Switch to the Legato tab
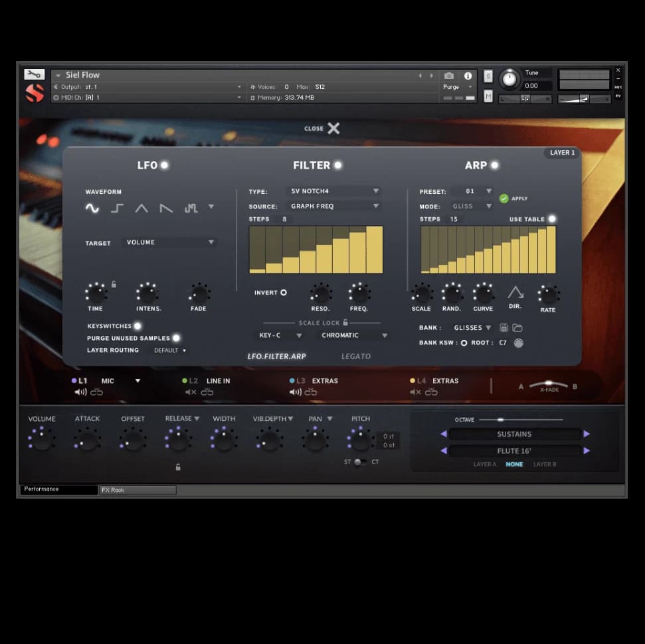645x644 pixels. [x=356, y=357]
